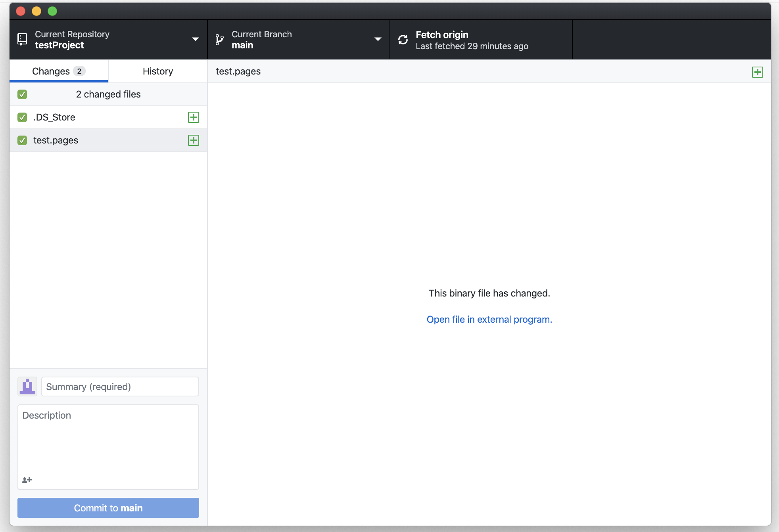Click the purple commit author avatar
This screenshot has width=779, height=532.
[x=27, y=387]
